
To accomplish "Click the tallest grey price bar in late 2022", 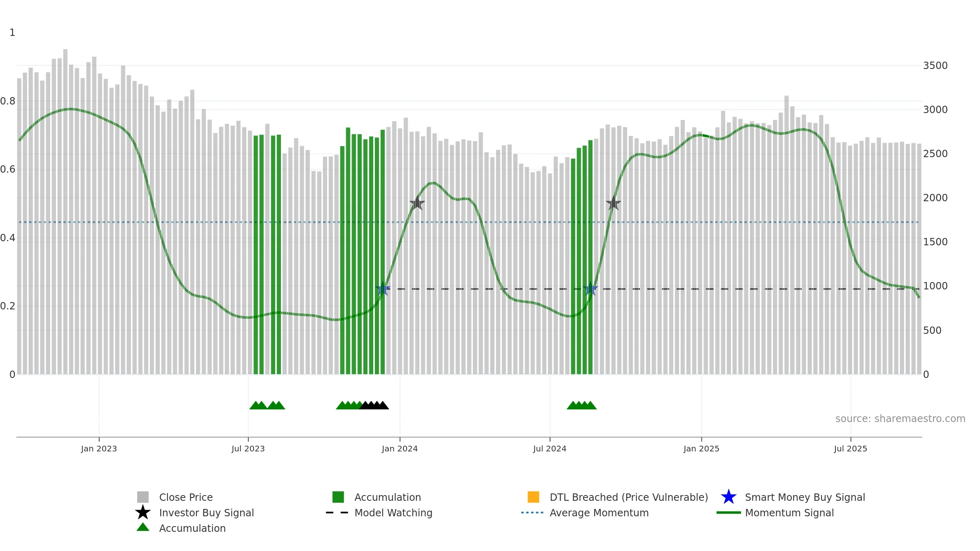I will [65, 211].
